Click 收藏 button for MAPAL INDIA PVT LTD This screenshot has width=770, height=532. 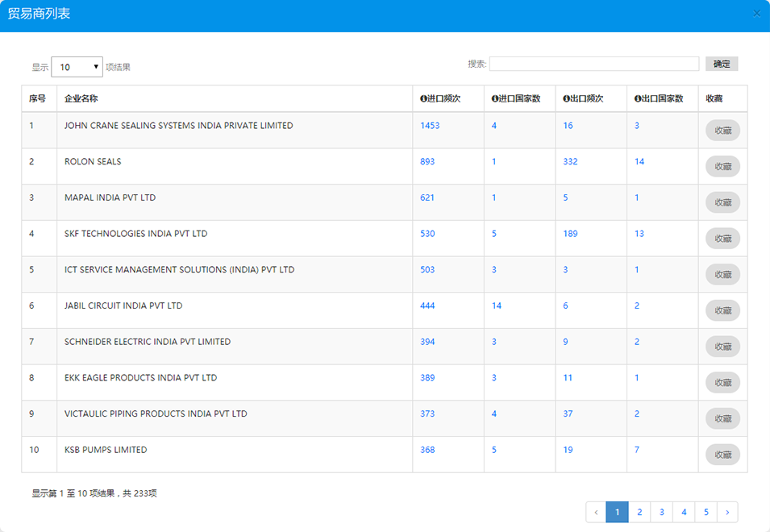pyautogui.click(x=723, y=202)
